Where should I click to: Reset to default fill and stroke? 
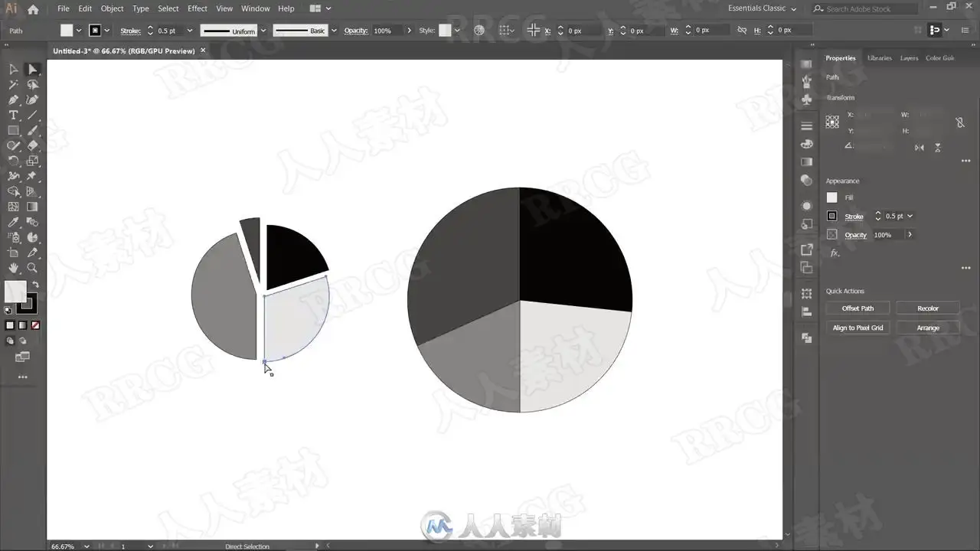click(8, 310)
